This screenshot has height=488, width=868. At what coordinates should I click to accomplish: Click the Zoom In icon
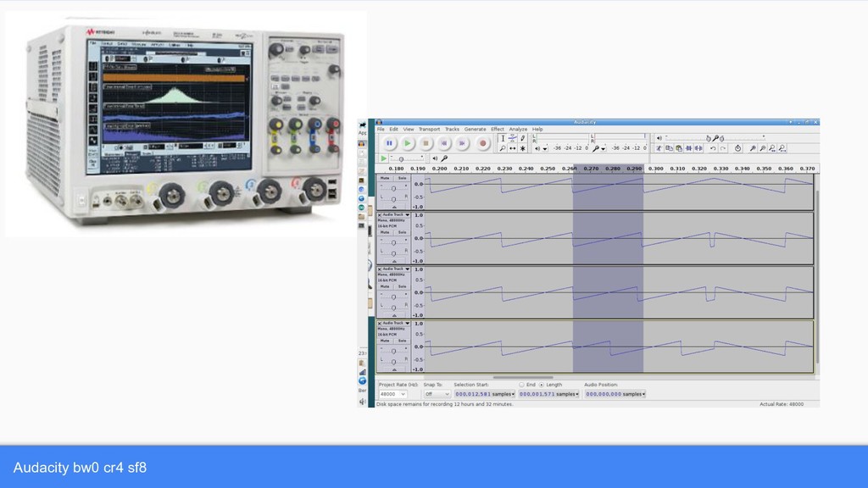(x=753, y=148)
